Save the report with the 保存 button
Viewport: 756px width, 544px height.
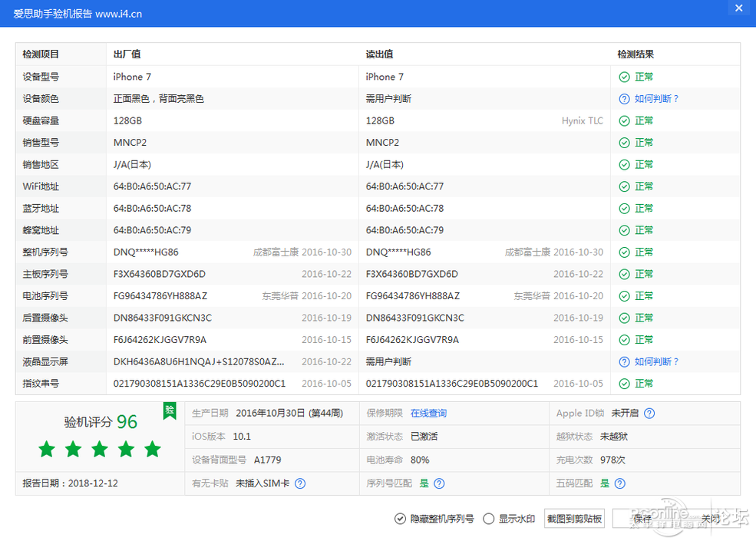coord(642,519)
